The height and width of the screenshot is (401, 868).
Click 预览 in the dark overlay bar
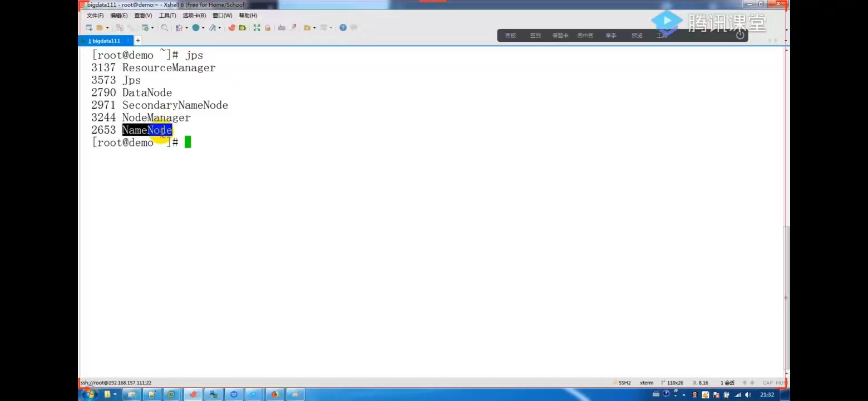click(x=637, y=36)
